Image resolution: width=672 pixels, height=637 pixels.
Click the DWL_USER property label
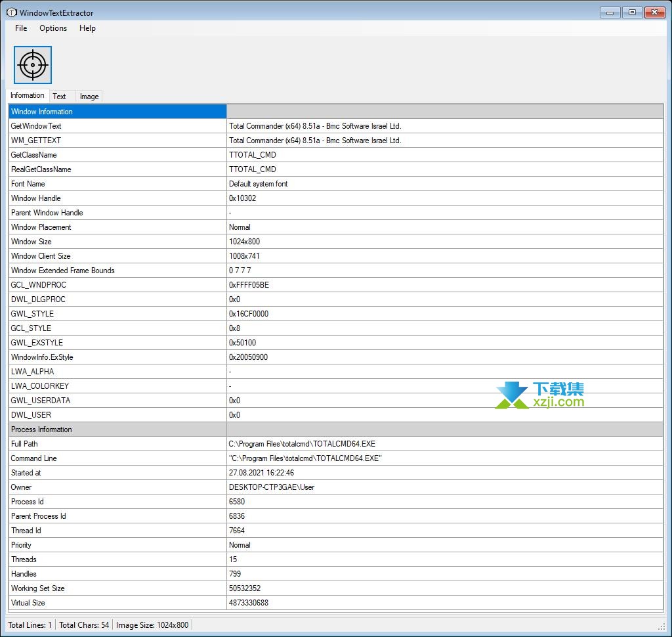[31, 415]
